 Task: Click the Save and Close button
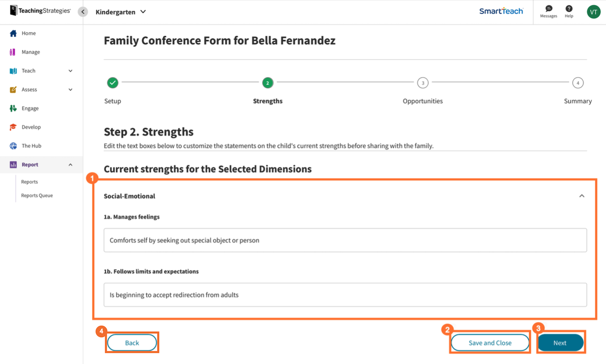(490, 343)
